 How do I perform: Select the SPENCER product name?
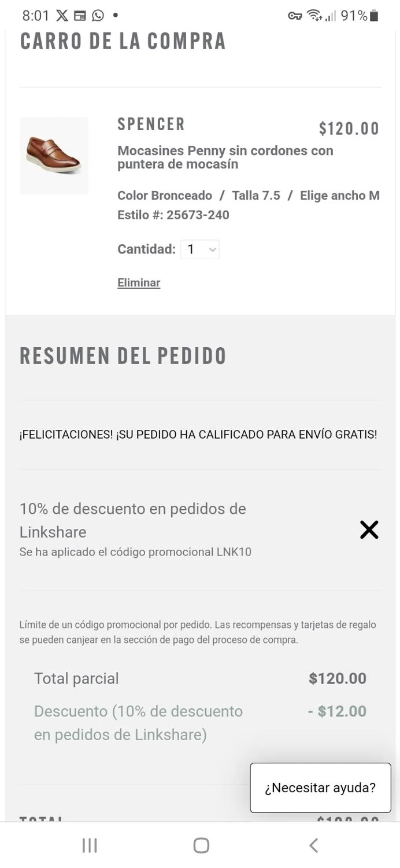pos(151,124)
